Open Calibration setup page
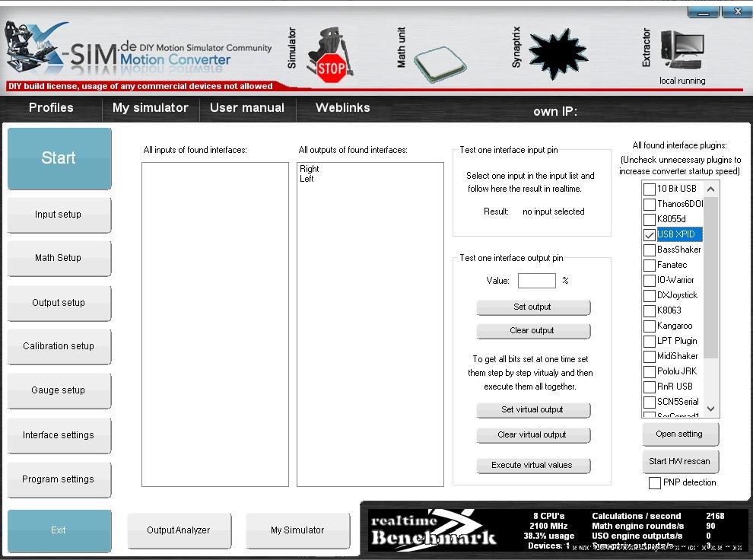Image resolution: width=753 pixels, height=560 pixels. tap(59, 346)
